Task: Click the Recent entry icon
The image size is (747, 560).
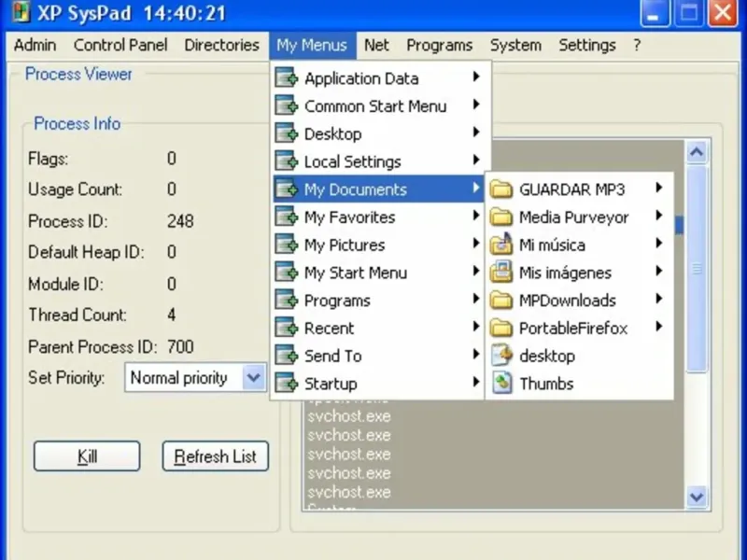Action: click(287, 328)
